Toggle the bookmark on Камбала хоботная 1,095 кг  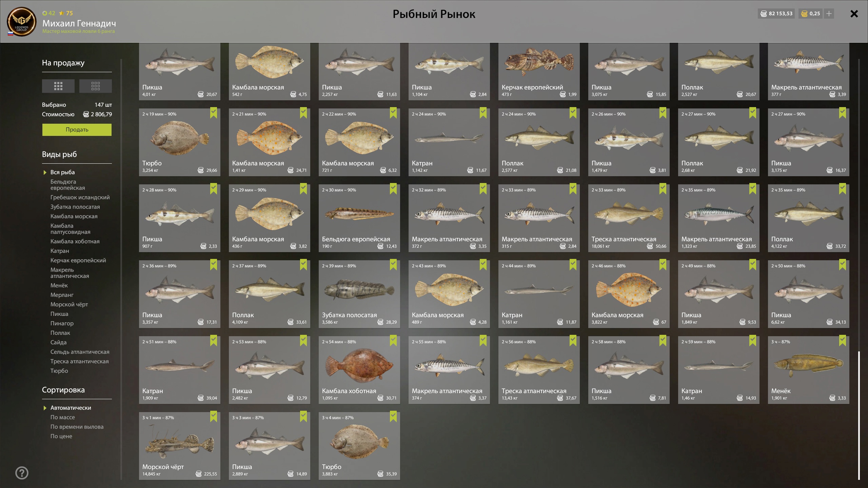(x=393, y=341)
